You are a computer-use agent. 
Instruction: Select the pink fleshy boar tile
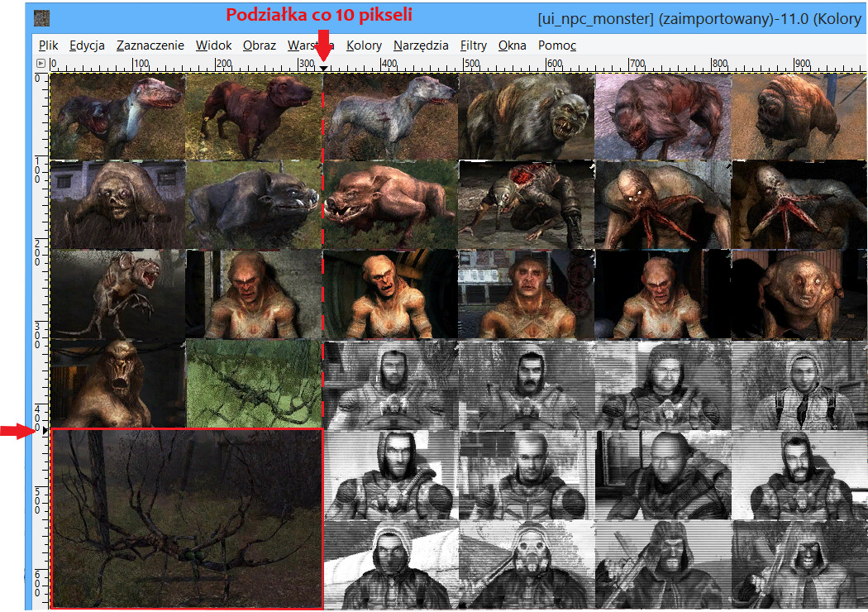390,205
